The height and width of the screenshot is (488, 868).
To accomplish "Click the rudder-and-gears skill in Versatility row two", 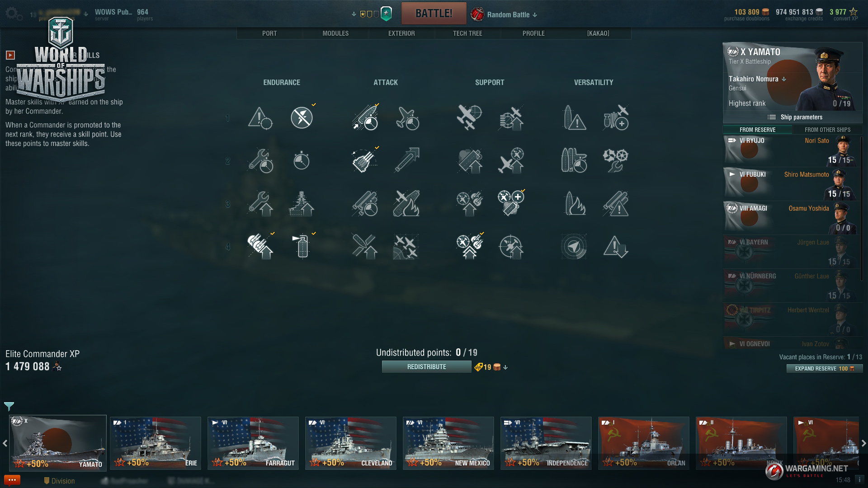I will [x=616, y=160].
